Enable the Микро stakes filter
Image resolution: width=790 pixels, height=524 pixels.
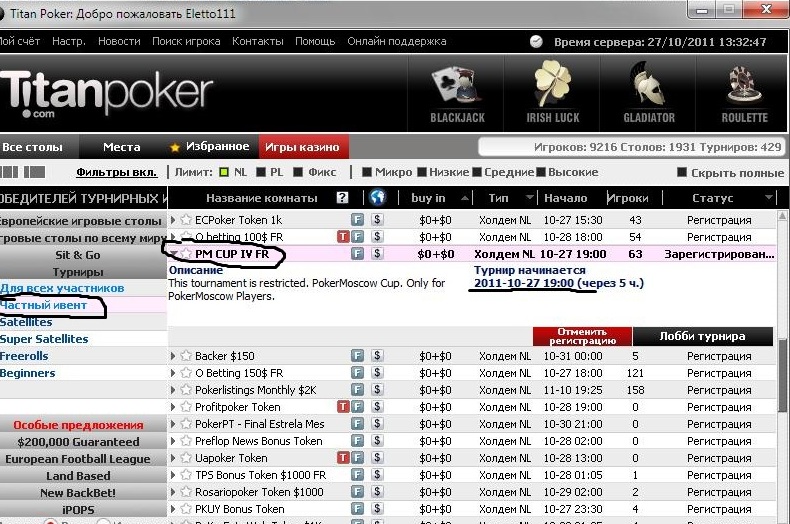[367, 172]
